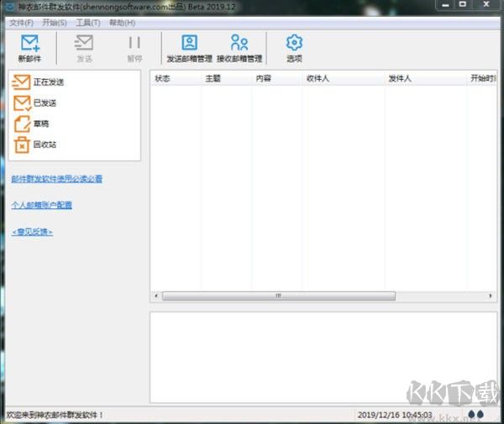Click the app icon in title bar
Screen dimensions: 504x424
pos(11,7)
